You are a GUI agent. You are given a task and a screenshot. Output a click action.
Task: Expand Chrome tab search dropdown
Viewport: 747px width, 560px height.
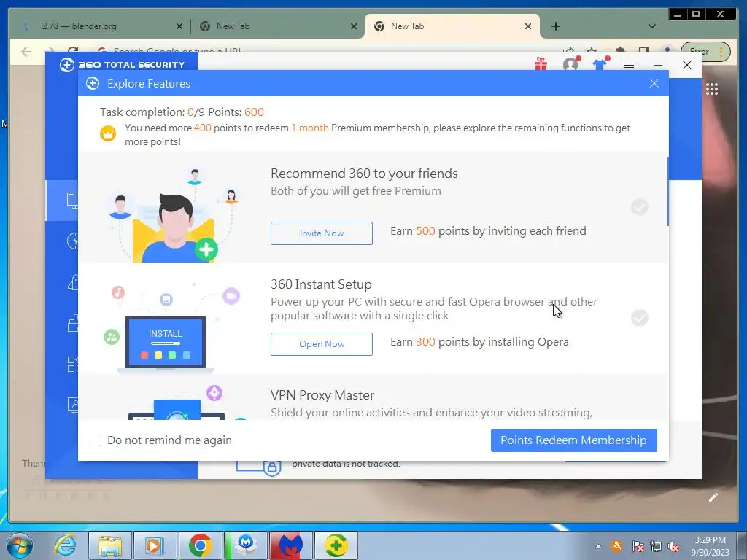pyautogui.click(x=651, y=27)
